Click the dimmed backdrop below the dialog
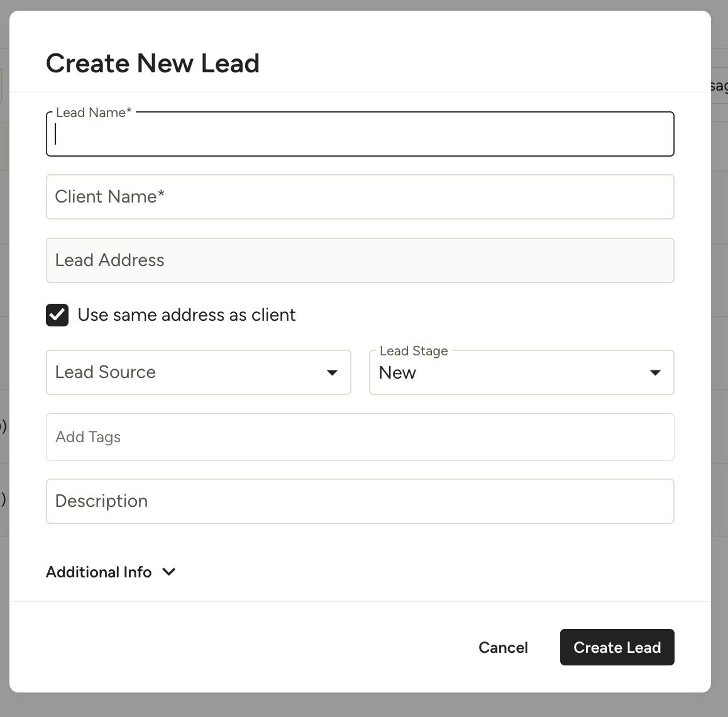The height and width of the screenshot is (717, 728). pyautogui.click(x=364, y=705)
